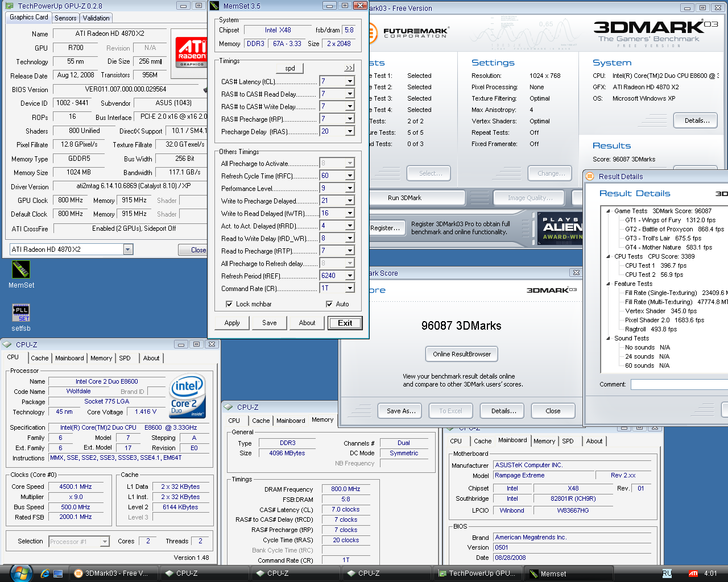This screenshot has height=582, width=728.
Task: Open RAS# to CAS# Read Delay dropdown
Action: point(350,94)
